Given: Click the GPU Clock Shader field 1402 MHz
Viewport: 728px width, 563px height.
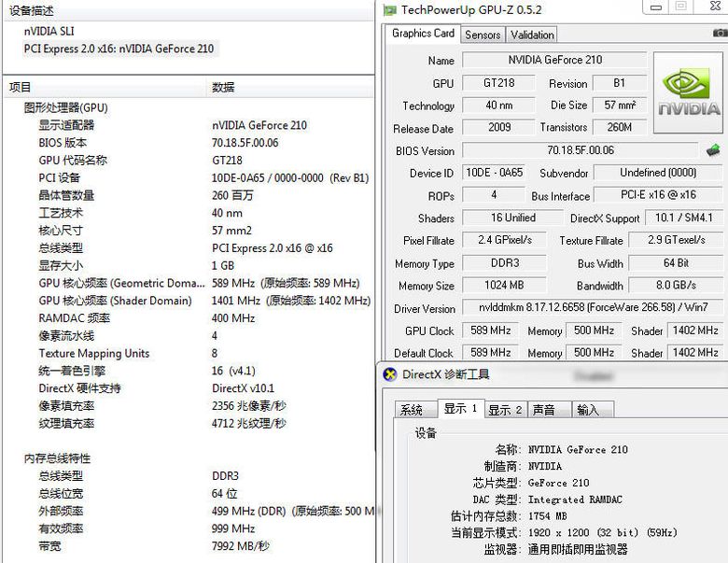Looking at the screenshot, I should click(695, 331).
